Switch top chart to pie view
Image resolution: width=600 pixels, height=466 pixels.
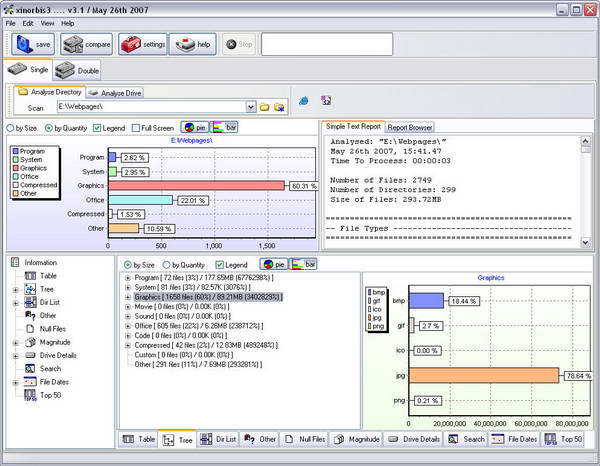[193, 128]
